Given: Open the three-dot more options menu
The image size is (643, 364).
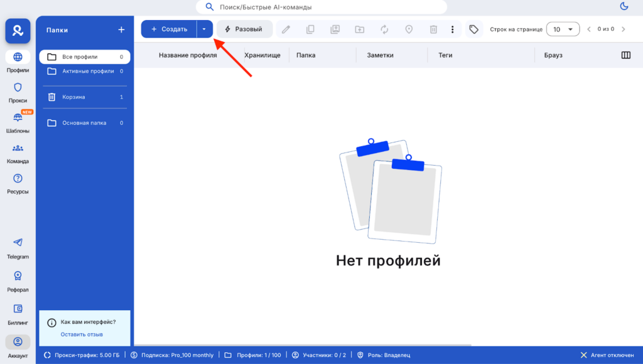Looking at the screenshot, I should pyautogui.click(x=452, y=29).
